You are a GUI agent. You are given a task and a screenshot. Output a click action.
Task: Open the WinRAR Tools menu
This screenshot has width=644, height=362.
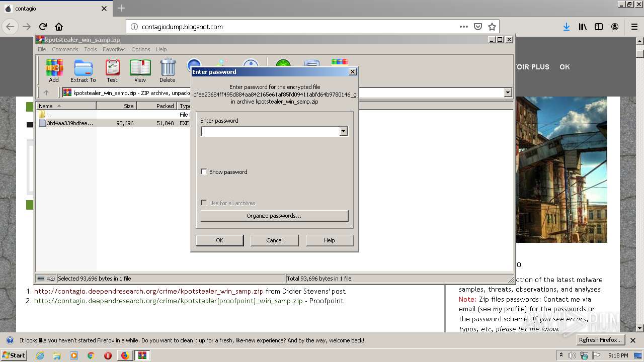tap(91, 49)
